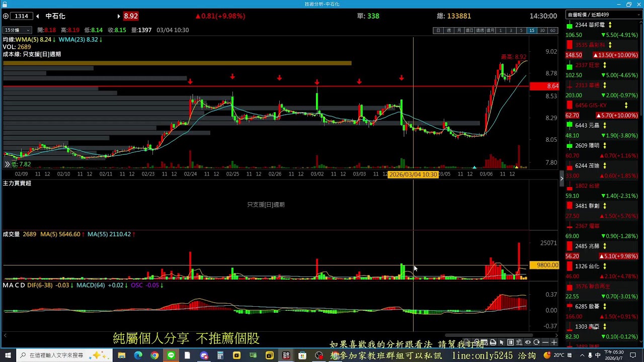Select 6443 元晶 in watchlist
Screen dimensions: 644x362
603,130
